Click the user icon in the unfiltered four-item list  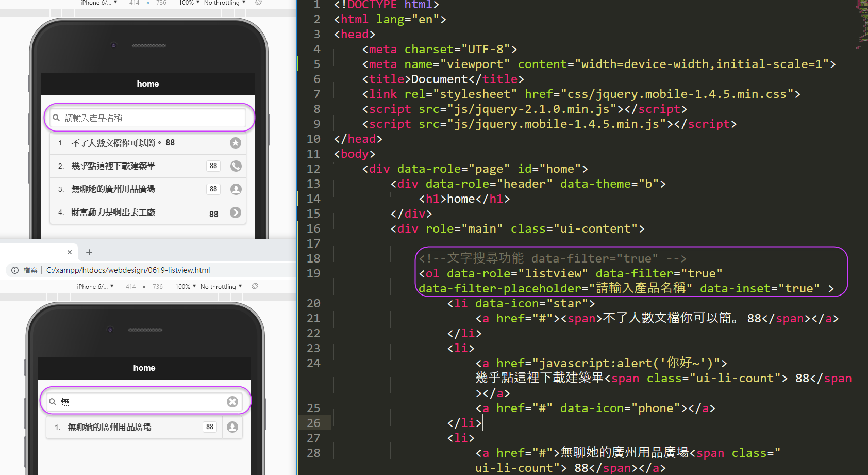point(236,189)
